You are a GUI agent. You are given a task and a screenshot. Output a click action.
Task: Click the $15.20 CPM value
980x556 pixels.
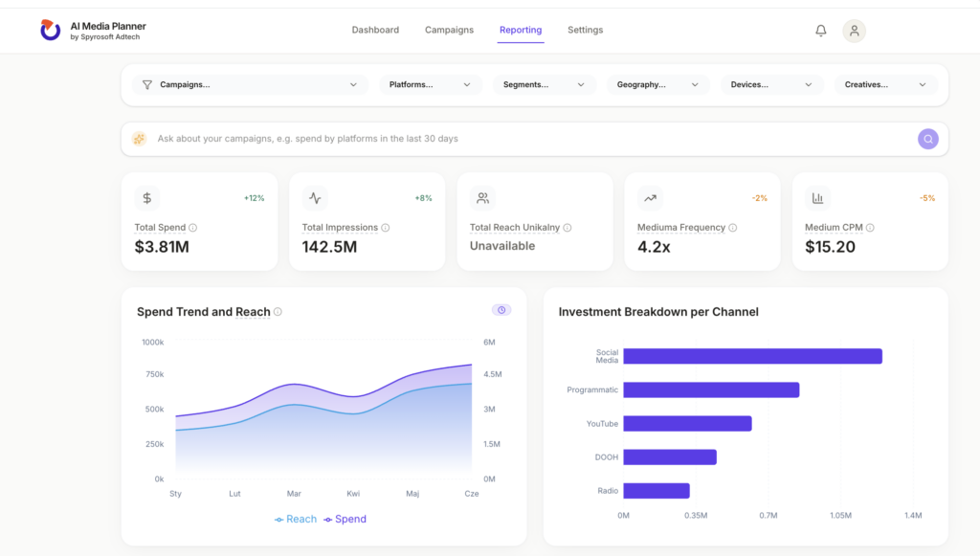tap(830, 247)
